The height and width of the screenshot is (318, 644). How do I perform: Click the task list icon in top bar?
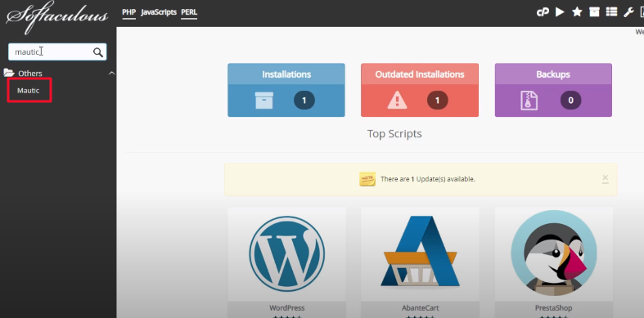611,12
